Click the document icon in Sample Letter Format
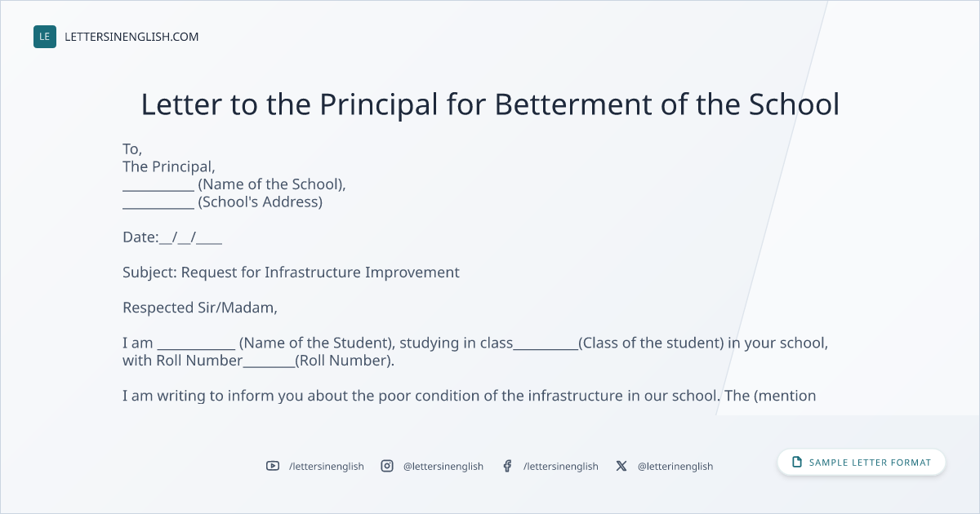This screenshot has width=980, height=514. pos(797,463)
